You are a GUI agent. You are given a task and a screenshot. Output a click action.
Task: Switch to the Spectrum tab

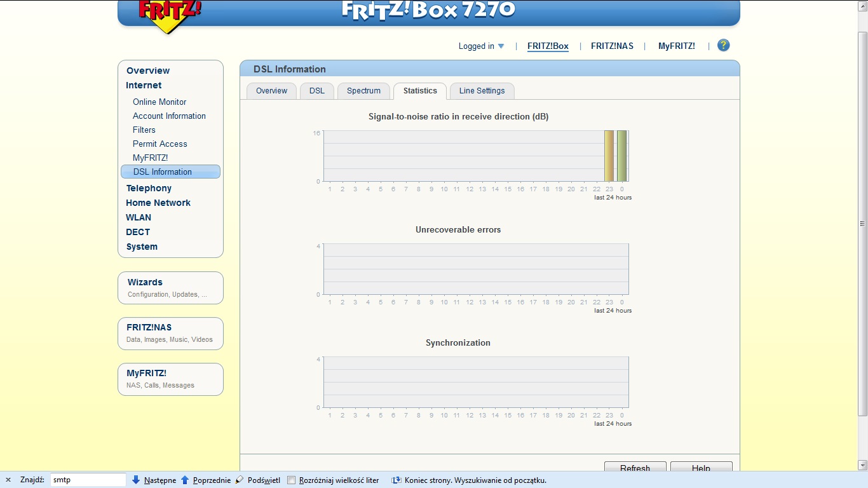point(363,91)
